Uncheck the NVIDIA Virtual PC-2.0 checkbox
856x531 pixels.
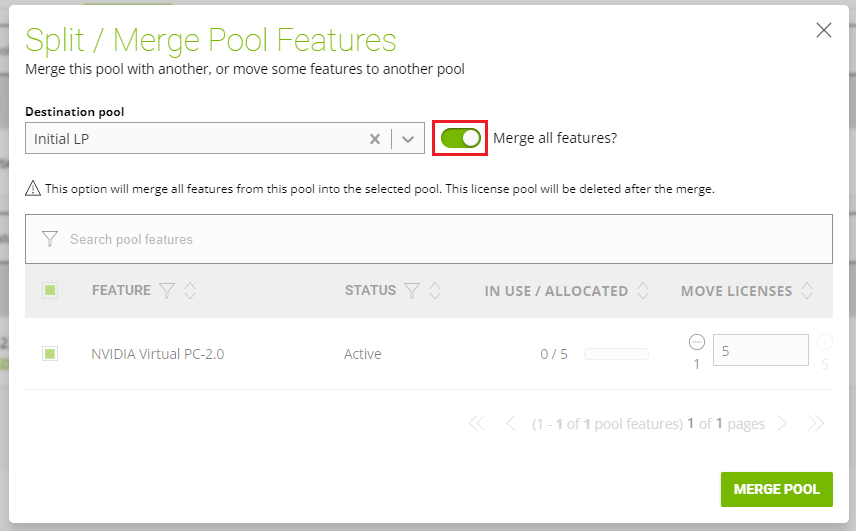pyautogui.click(x=50, y=354)
